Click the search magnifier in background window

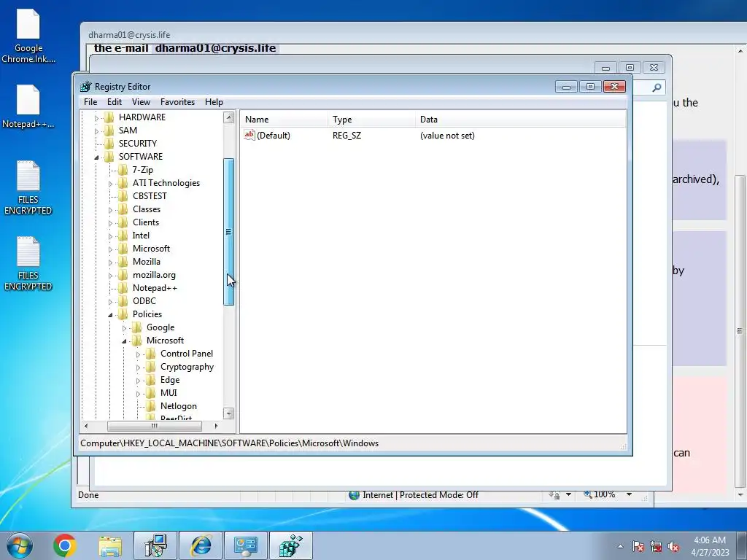[657, 87]
